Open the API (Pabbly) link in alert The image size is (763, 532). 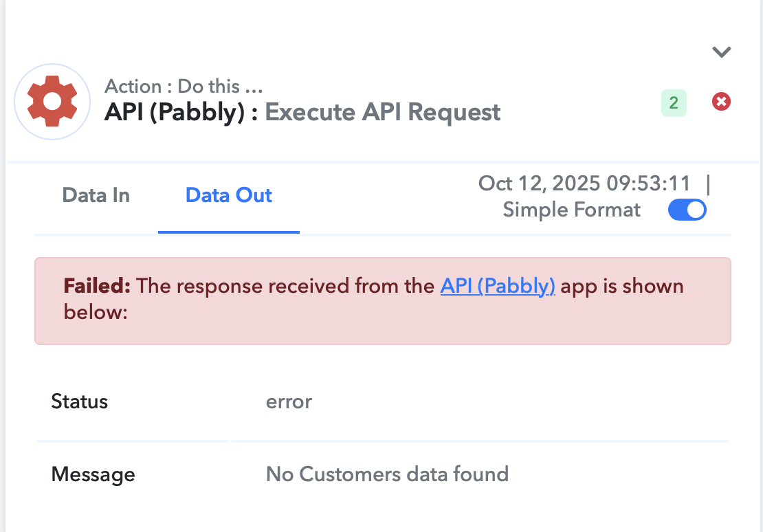coord(497,286)
